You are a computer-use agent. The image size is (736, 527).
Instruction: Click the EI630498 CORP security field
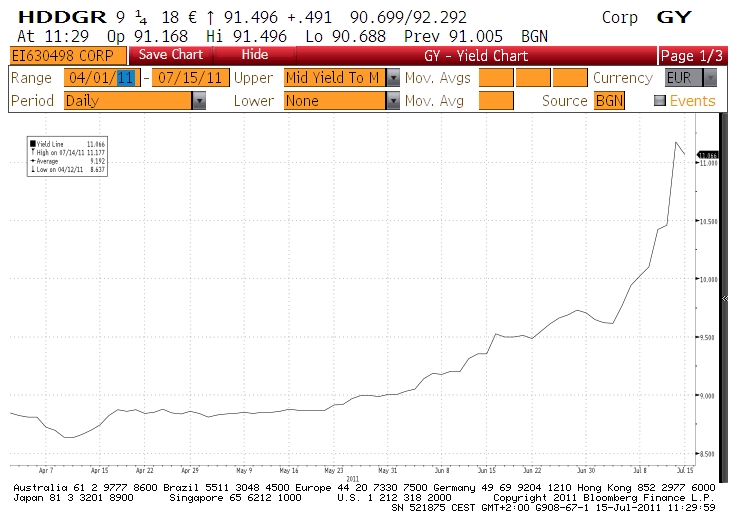(64, 55)
